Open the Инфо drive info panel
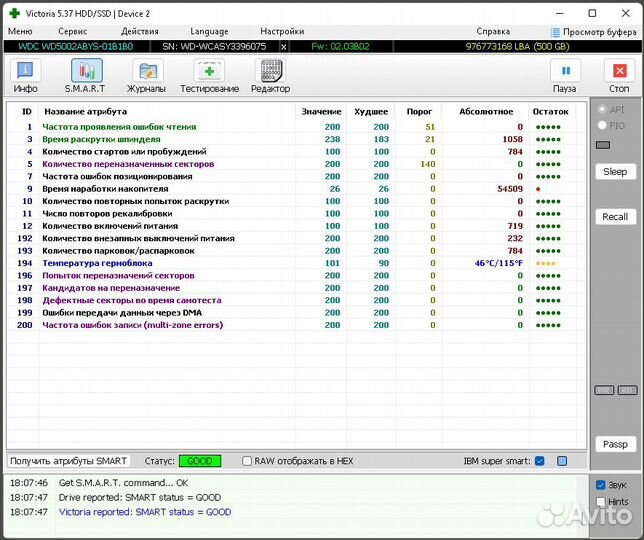The height and width of the screenshot is (540, 644). click(25, 76)
